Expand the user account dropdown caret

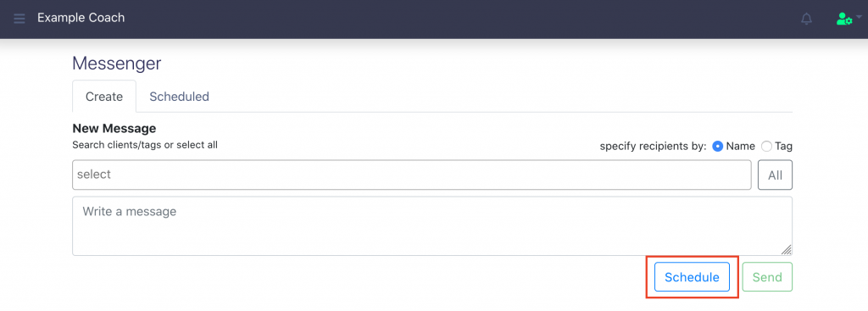tap(859, 17)
